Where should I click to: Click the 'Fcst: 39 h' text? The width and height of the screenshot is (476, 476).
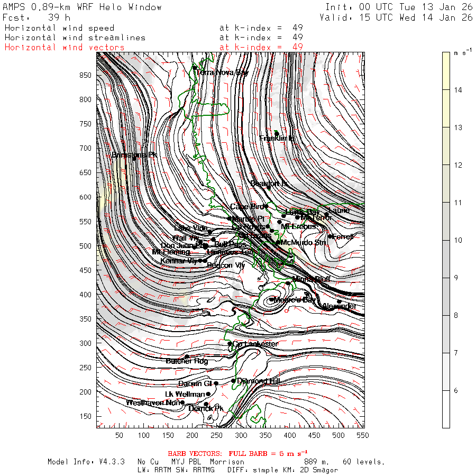click(36, 17)
